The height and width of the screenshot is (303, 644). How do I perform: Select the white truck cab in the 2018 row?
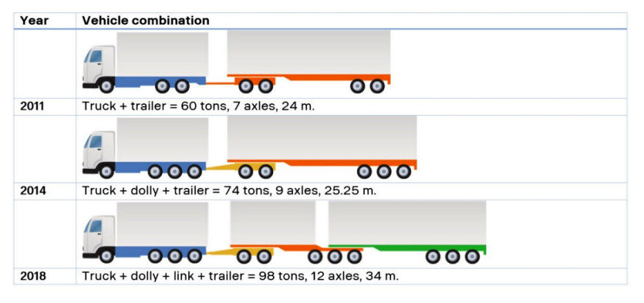pos(95,234)
